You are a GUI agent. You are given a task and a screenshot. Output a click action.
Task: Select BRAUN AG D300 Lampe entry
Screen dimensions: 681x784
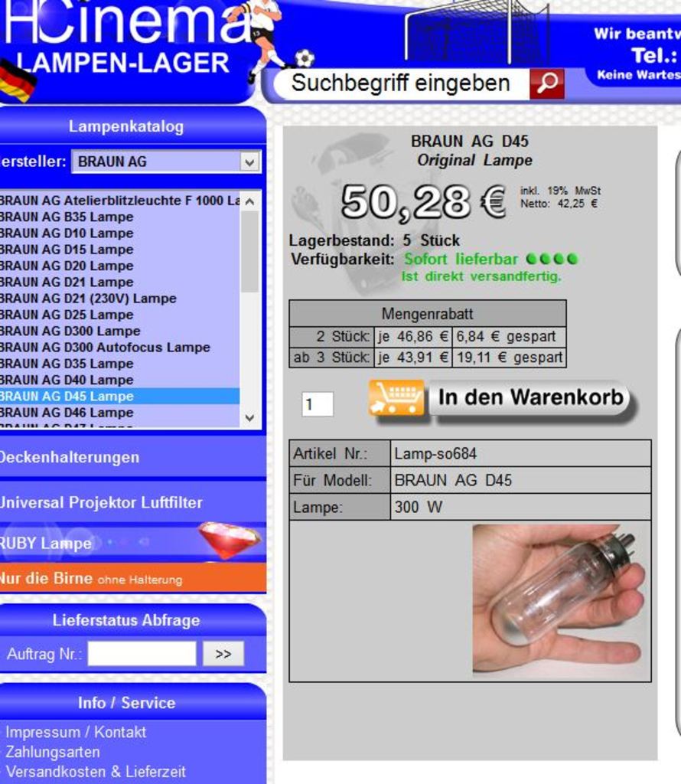pos(120,331)
